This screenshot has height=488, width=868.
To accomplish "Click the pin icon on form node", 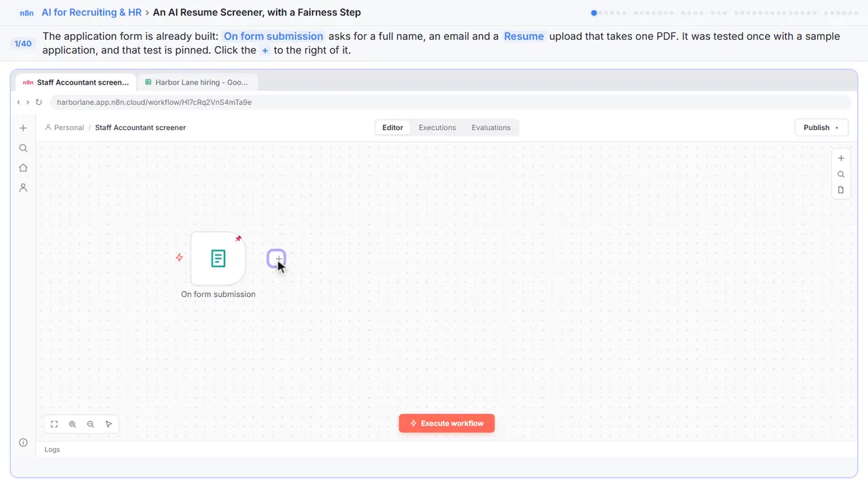I will [x=238, y=239].
